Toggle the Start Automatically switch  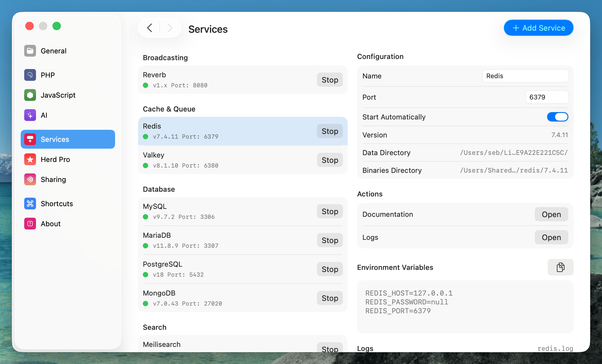[x=557, y=117]
